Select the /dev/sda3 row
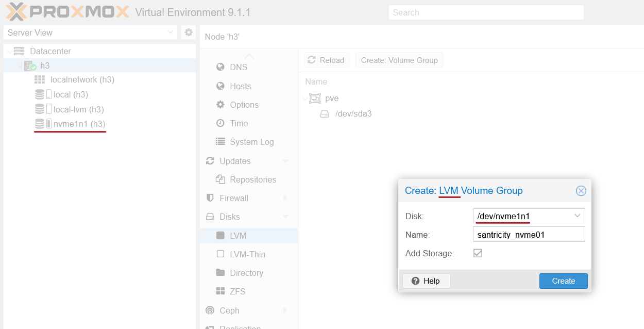Image resolution: width=644 pixels, height=329 pixels. [471, 113]
